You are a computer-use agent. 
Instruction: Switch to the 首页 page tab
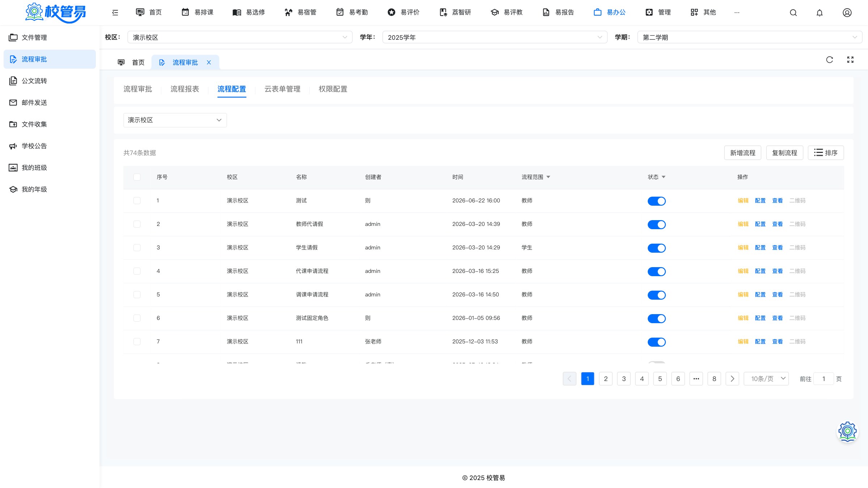(x=131, y=63)
